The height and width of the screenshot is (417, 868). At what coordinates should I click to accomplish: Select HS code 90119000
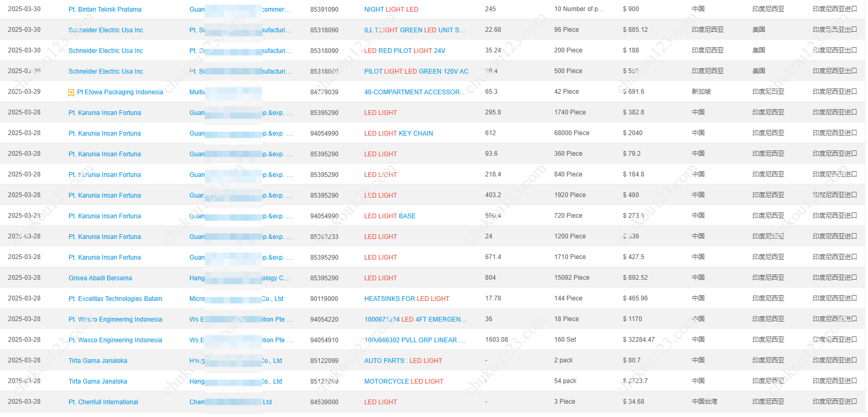[x=324, y=299]
